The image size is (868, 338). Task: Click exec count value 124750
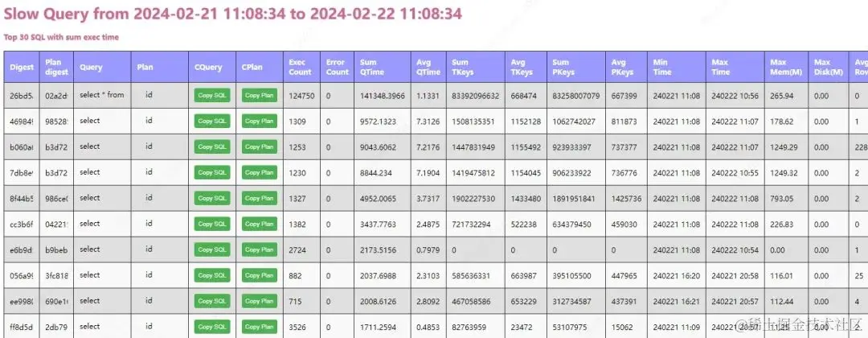(x=301, y=96)
